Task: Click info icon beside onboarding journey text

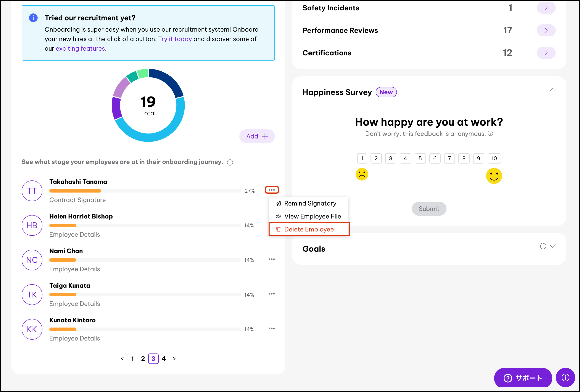Action: tap(230, 162)
